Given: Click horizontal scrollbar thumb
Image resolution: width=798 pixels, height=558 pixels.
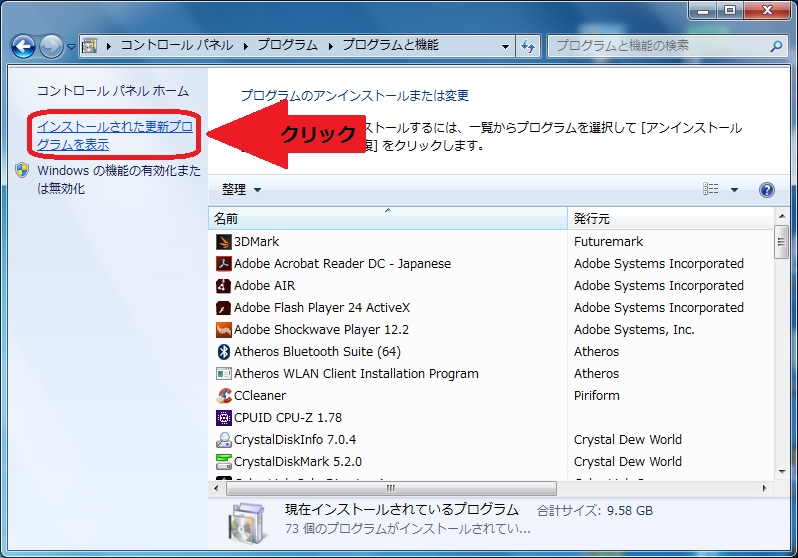Looking at the screenshot, I should pos(391,488).
